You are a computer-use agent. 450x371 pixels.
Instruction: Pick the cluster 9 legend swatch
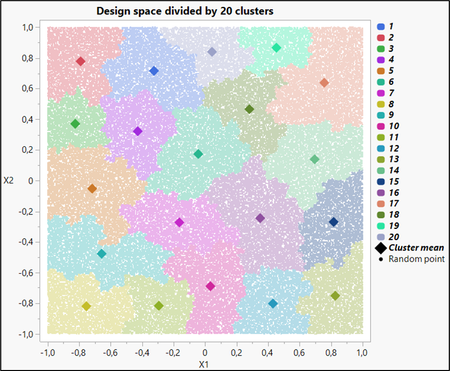381,115
